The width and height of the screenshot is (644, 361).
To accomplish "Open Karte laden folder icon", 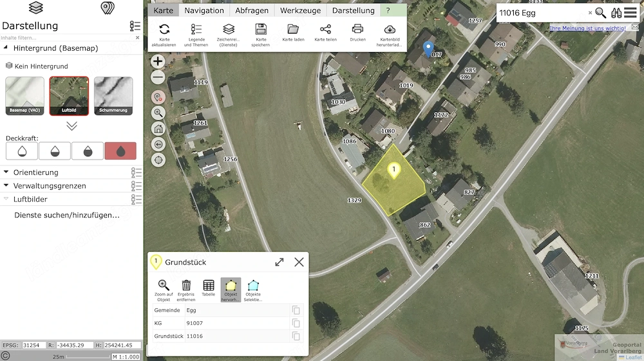I will pos(293,29).
